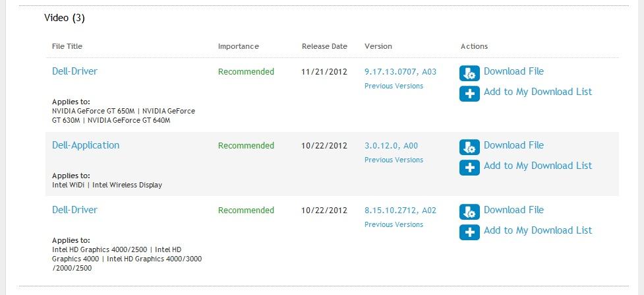Viewport: 644px width, 295px height.
Task: Open the Dell-Driver title for NVIDIA GeForce
Action: coord(74,71)
